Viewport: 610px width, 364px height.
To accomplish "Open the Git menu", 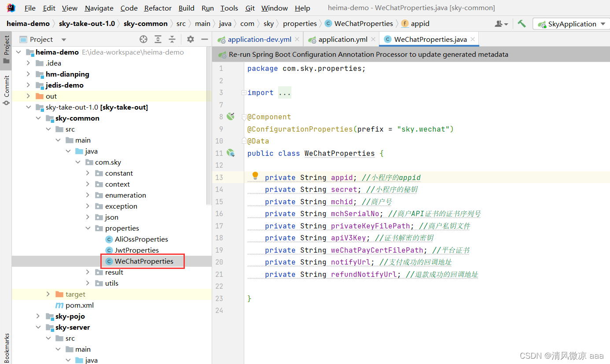I will [250, 8].
